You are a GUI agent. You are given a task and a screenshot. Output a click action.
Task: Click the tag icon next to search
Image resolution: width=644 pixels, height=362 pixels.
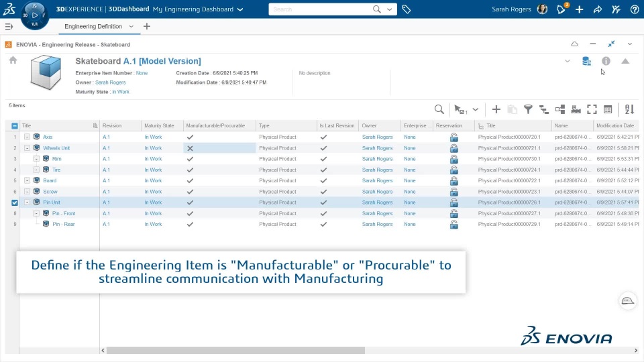pyautogui.click(x=406, y=9)
